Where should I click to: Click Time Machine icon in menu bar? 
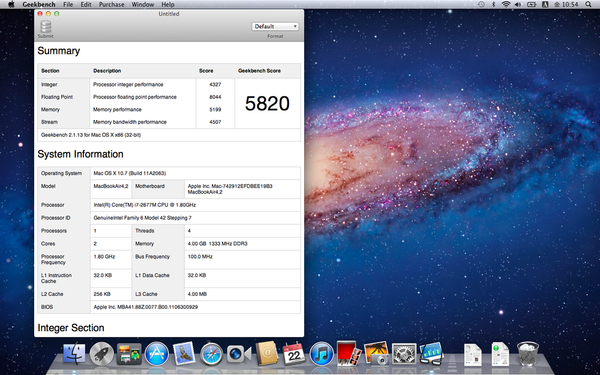pyautogui.click(x=481, y=4)
